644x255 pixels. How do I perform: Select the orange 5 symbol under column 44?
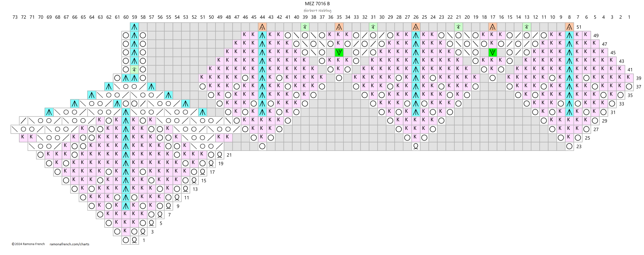(x=262, y=27)
